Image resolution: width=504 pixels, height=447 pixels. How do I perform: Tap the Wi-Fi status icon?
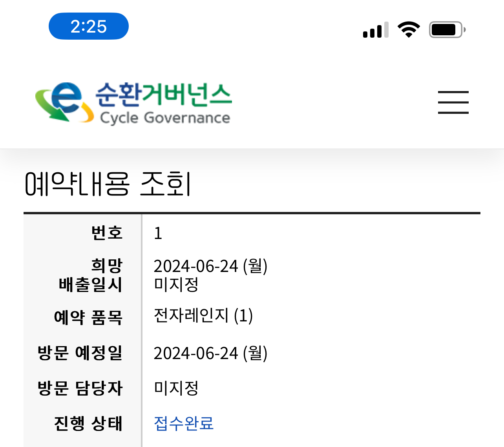[x=409, y=30]
